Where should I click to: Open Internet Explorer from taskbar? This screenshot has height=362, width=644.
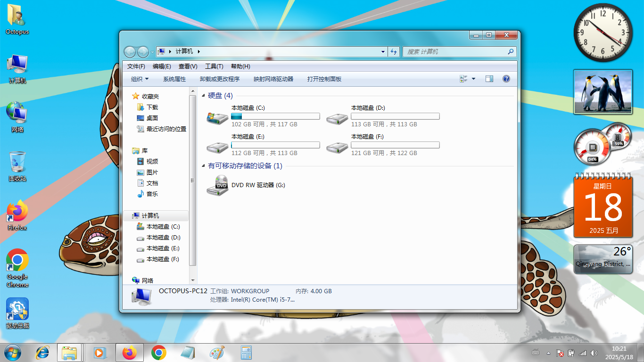pos(42,353)
